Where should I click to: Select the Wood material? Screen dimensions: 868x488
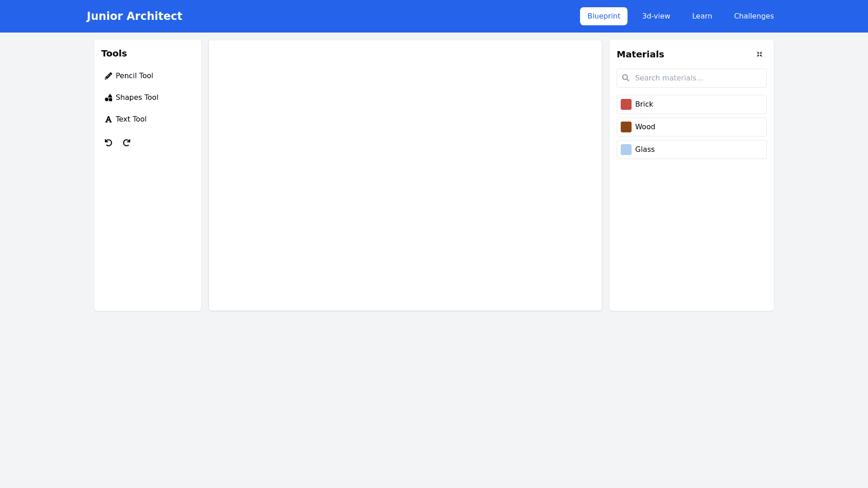691,127
